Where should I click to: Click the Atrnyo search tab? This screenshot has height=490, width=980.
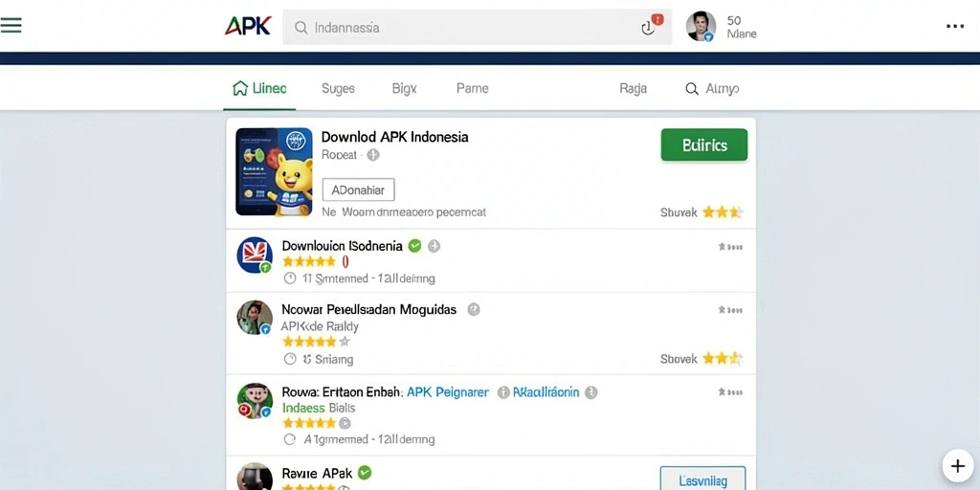pyautogui.click(x=712, y=89)
